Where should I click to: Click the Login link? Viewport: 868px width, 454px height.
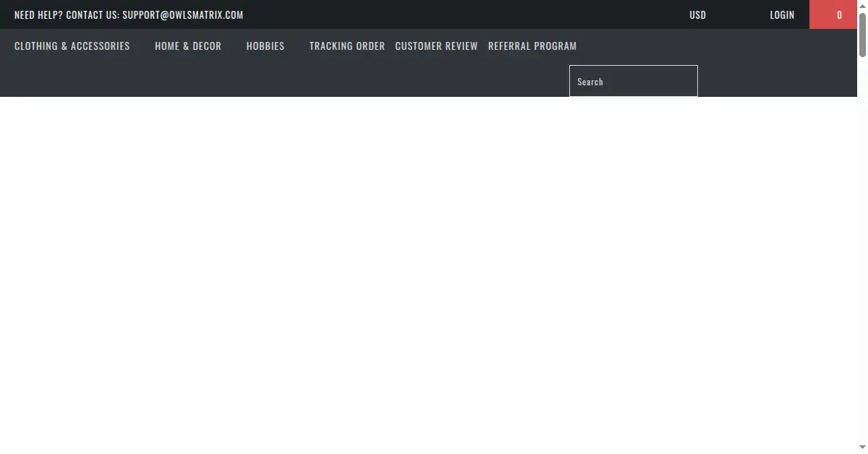[x=782, y=15]
